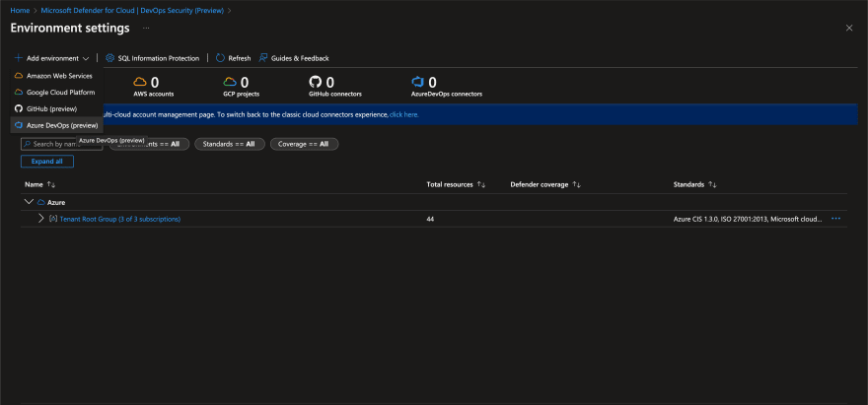Open the ellipsis next to the Environment settings title
The image size is (868, 405).
(146, 28)
